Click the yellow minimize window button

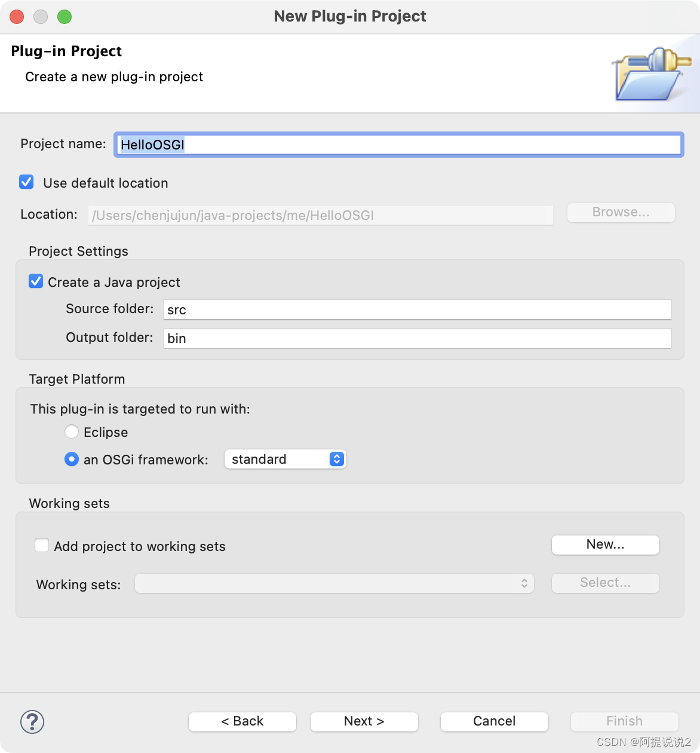[41, 17]
